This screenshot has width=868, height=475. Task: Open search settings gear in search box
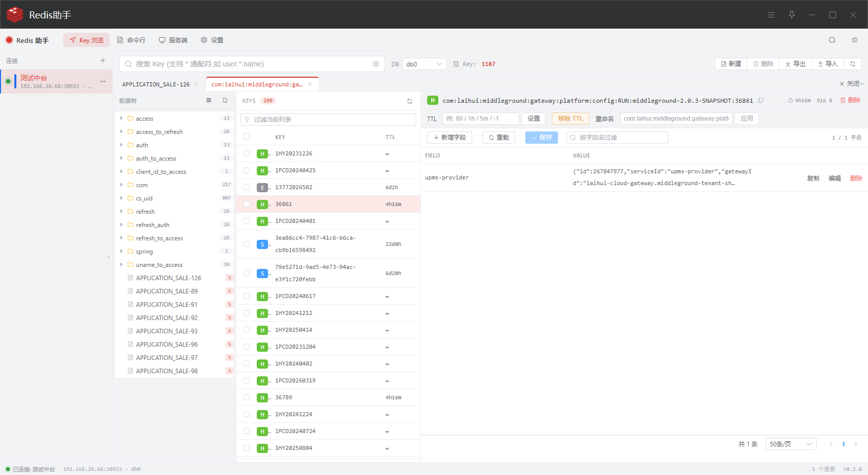tap(376, 64)
